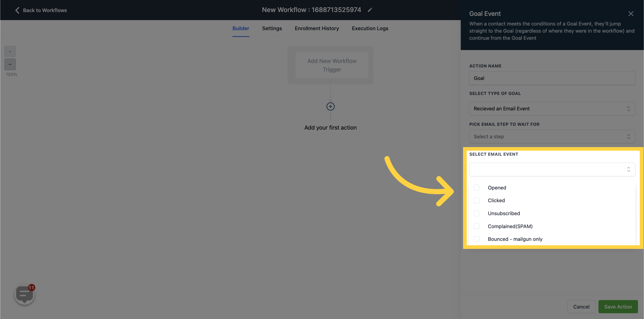
Task: Toggle the Opened email event checkbox
Action: tap(477, 188)
